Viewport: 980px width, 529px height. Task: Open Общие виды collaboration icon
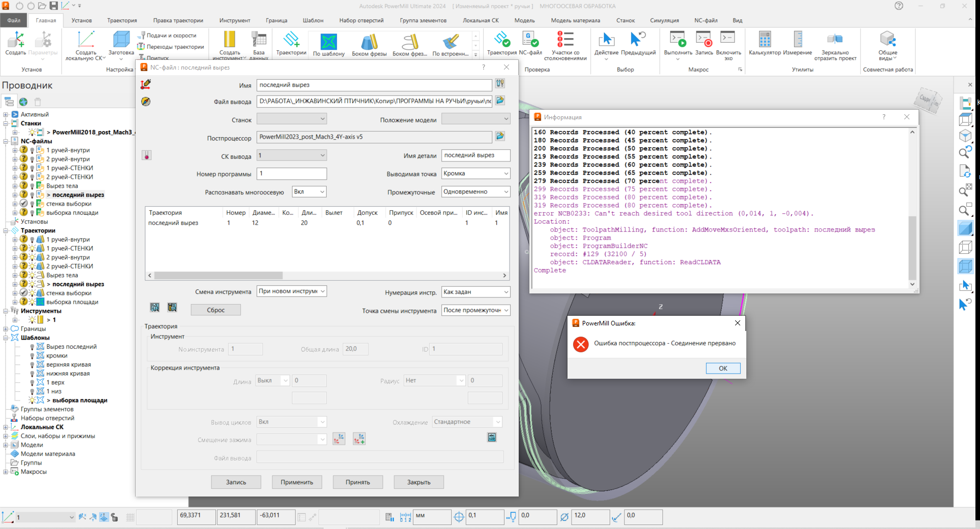888,39
